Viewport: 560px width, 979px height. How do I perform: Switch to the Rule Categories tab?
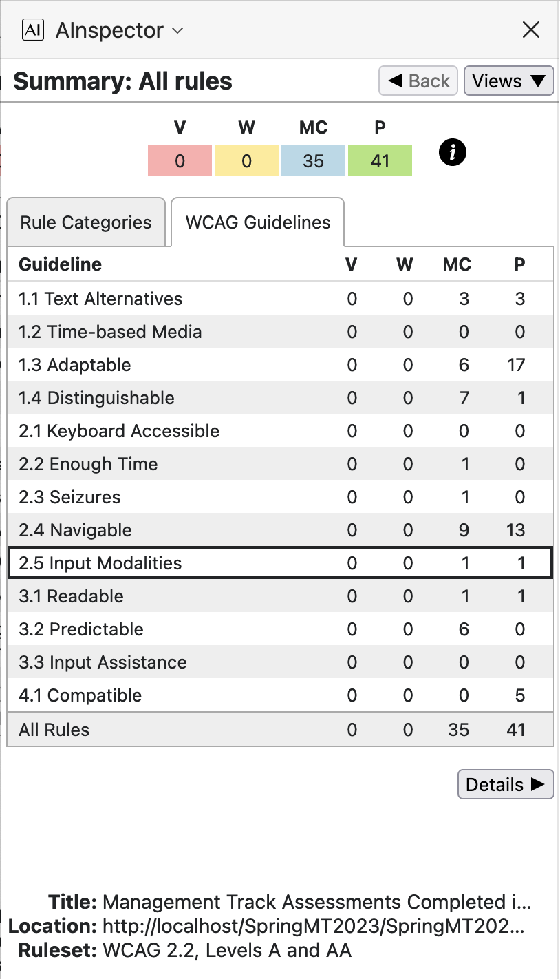click(x=86, y=222)
